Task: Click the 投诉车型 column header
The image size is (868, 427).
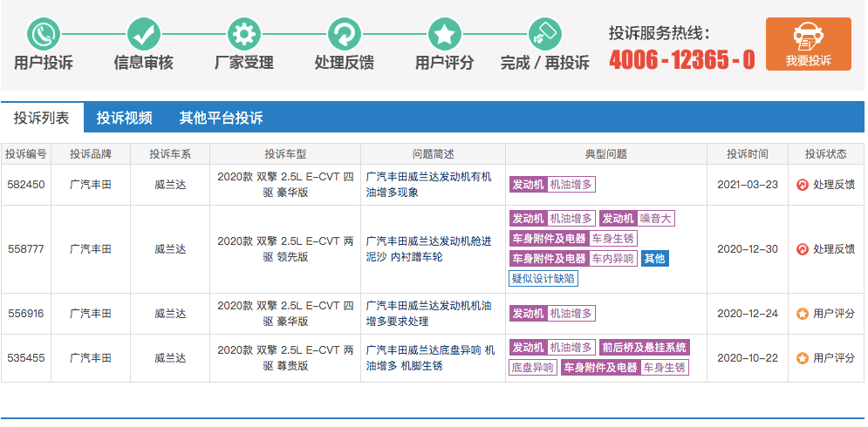Action: 285,154
